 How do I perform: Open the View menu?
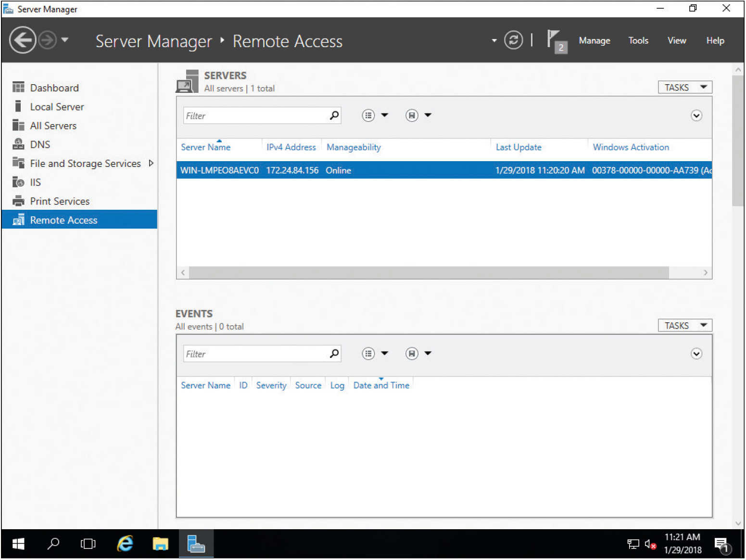coord(677,40)
